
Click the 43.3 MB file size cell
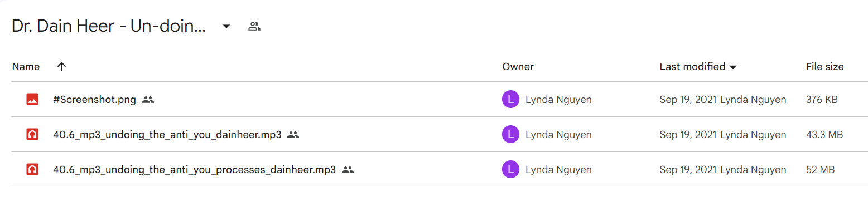[x=824, y=134]
